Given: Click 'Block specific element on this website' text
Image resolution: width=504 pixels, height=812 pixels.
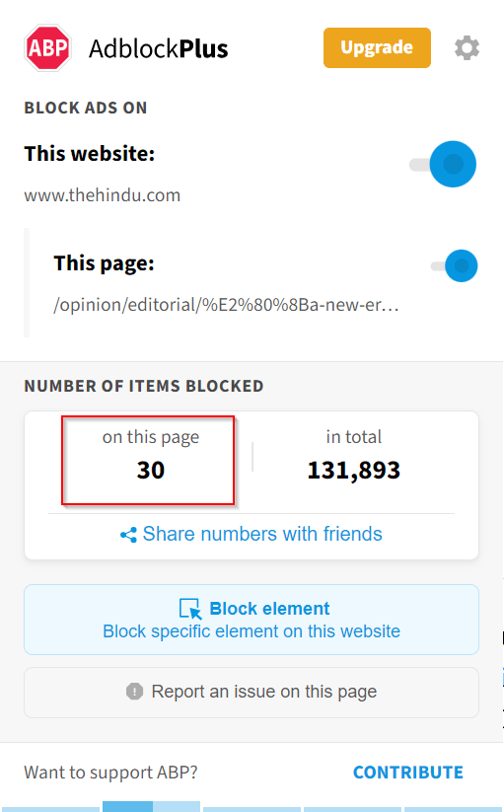Looking at the screenshot, I should point(252,631).
